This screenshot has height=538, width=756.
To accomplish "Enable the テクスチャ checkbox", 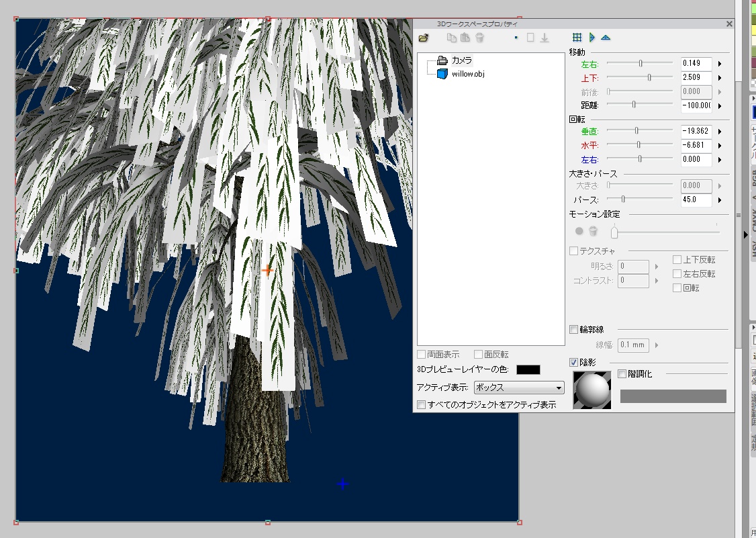I will [574, 251].
